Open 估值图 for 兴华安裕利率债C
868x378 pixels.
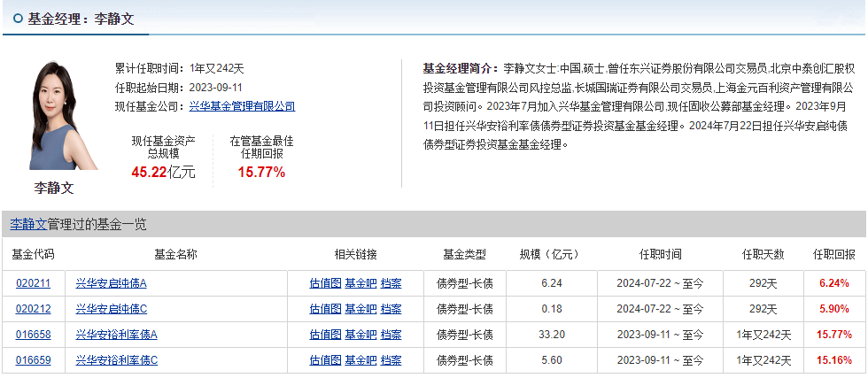[x=326, y=360]
